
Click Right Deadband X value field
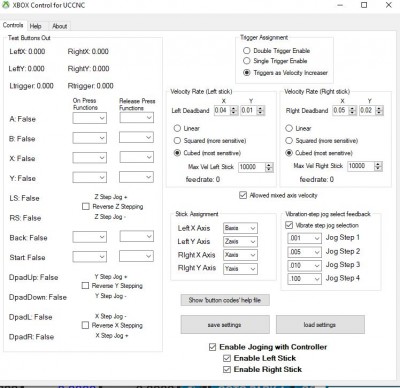pos(341,110)
